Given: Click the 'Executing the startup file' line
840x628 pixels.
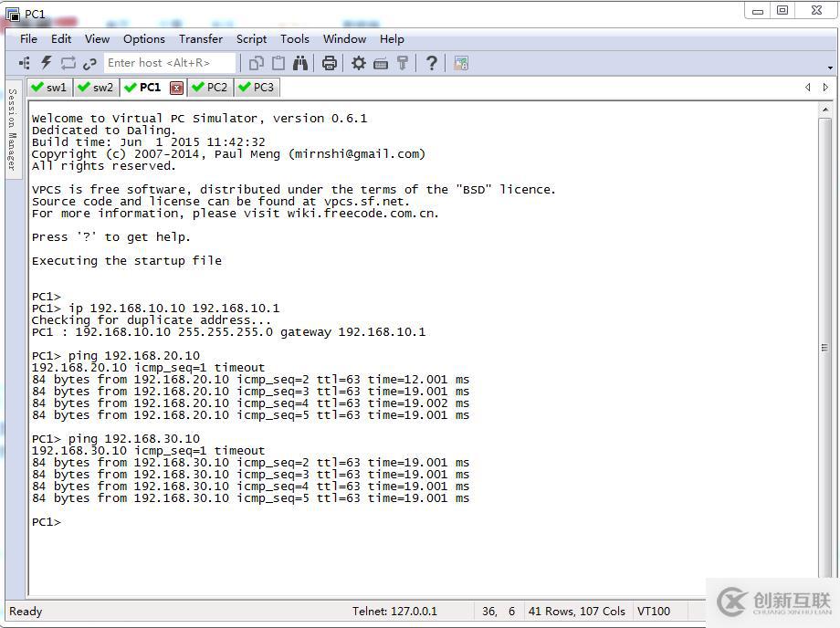Looking at the screenshot, I should [127, 261].
